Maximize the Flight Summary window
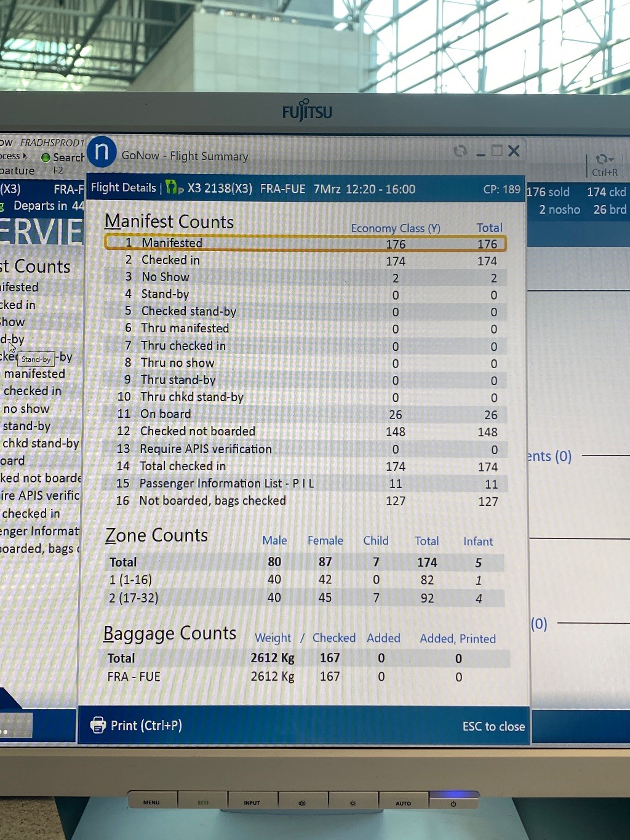Screen dimensions: 630x840 click(497, 151)
